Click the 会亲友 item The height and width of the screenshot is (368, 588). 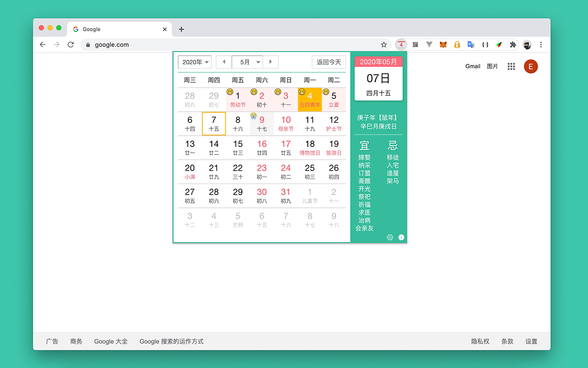click(364, 228)
